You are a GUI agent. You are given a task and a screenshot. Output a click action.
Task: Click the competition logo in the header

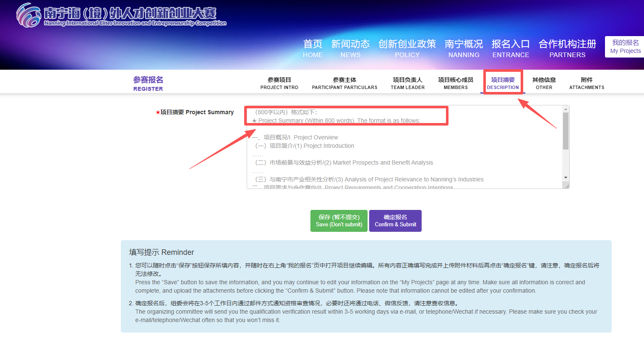pyautogui.click(x=121, y=16)
